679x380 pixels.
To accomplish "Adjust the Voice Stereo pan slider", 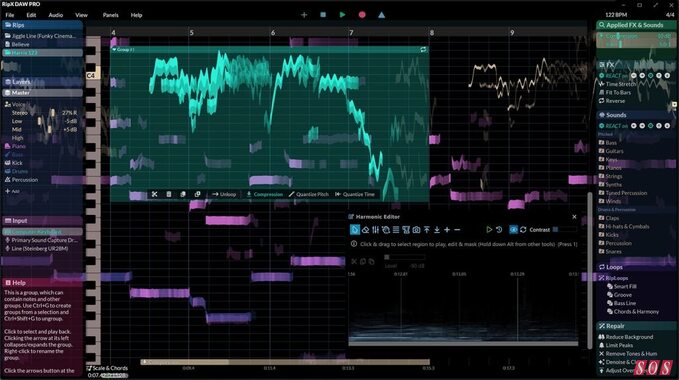I will (x=53, y=113).
